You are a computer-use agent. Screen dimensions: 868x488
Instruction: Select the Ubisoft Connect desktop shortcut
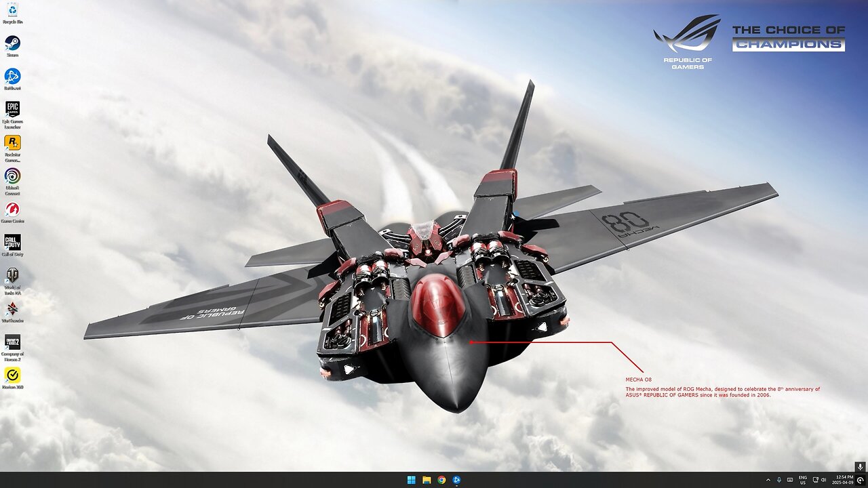coord(12,182)
